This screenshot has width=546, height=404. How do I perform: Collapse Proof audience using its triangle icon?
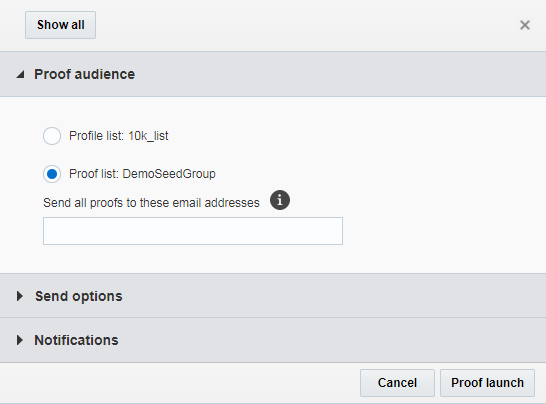click(21, 74)
